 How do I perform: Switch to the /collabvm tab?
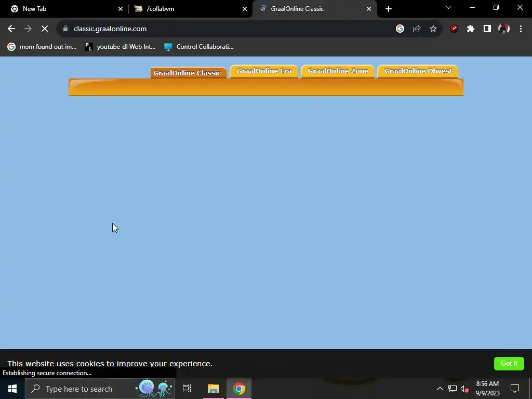(191, 9)
